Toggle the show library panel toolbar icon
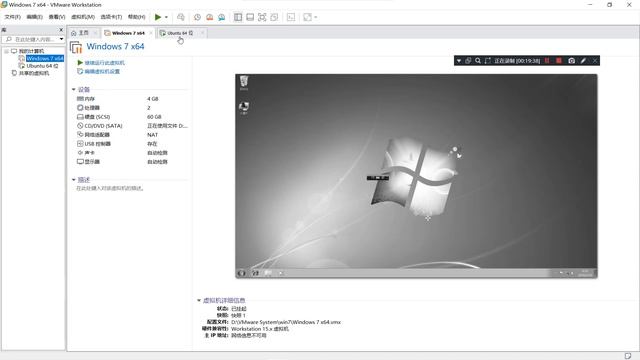Screen dimensions: 640x360 click(238, 17)
